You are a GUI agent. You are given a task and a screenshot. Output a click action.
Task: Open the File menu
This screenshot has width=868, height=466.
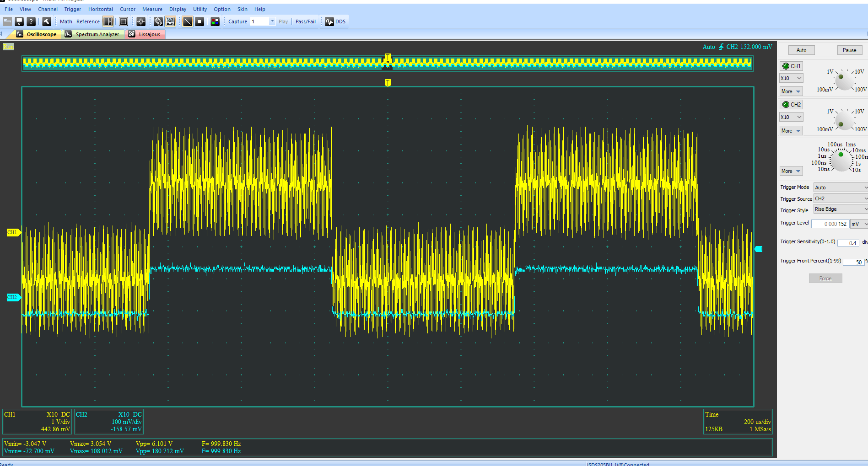point(9,9)
